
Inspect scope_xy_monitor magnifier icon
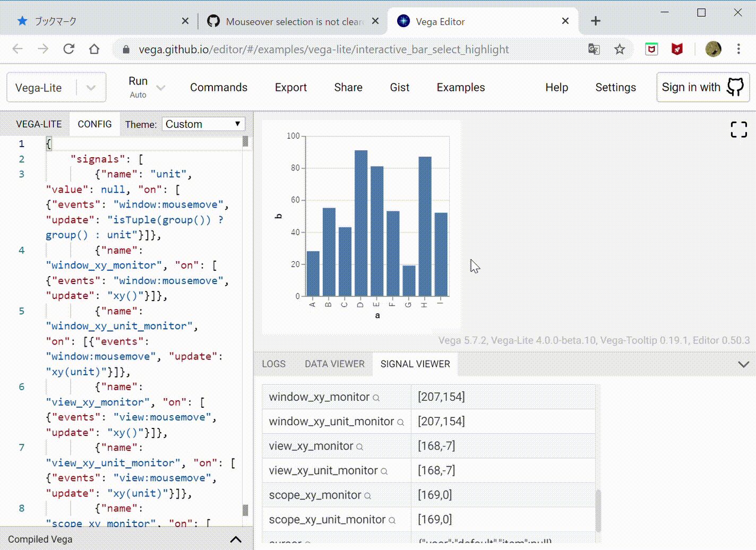tap(367, 496)
